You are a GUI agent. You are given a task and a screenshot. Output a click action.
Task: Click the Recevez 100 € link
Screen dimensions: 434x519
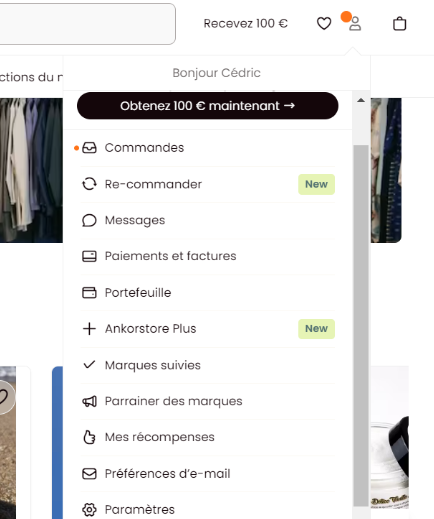click(246, 24)
